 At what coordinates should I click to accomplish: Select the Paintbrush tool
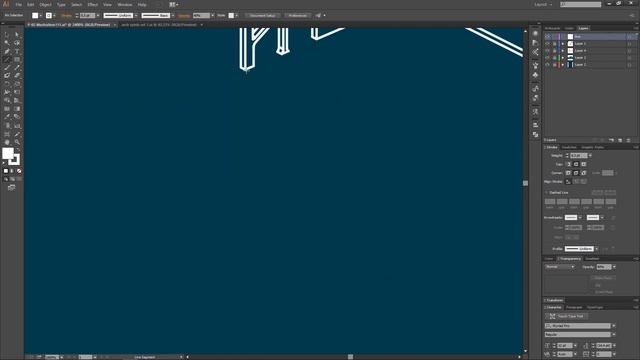[x=7, y=68]
